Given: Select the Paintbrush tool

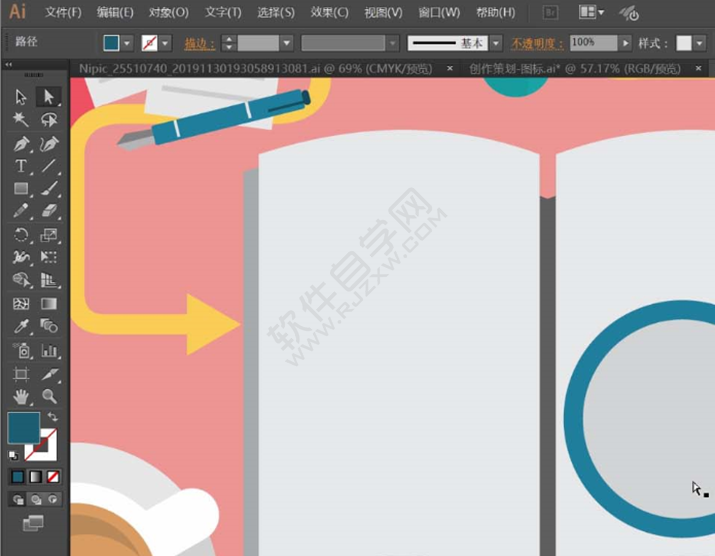Looking at the screenshot, I should (x=48, y=188).
